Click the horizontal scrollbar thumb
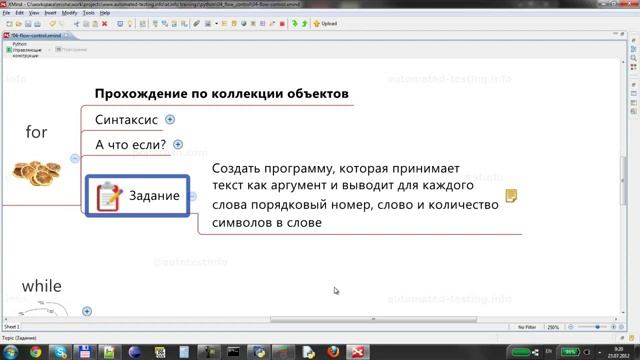Screen dimensions: 640x360 (x=373, y=319)
